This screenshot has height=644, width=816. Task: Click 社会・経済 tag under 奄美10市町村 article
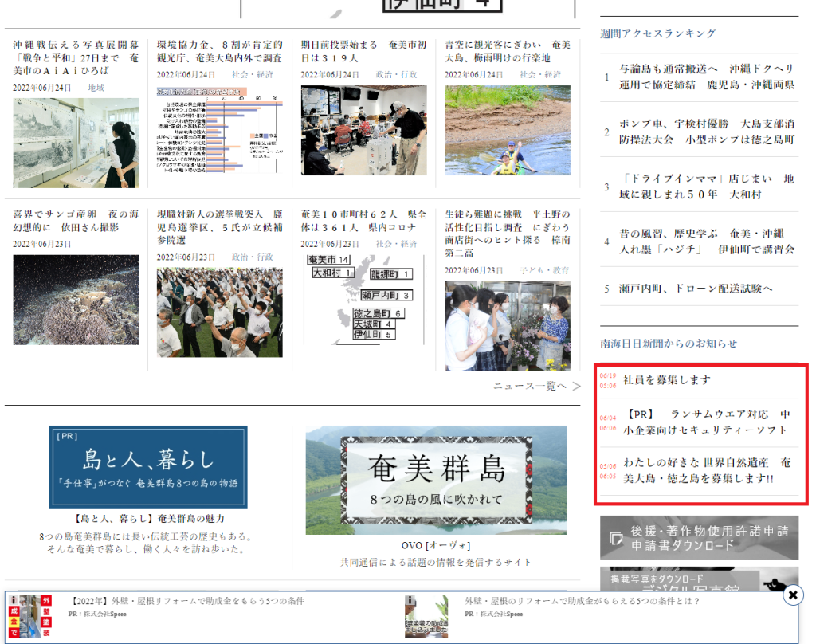[x=396, y=244]
